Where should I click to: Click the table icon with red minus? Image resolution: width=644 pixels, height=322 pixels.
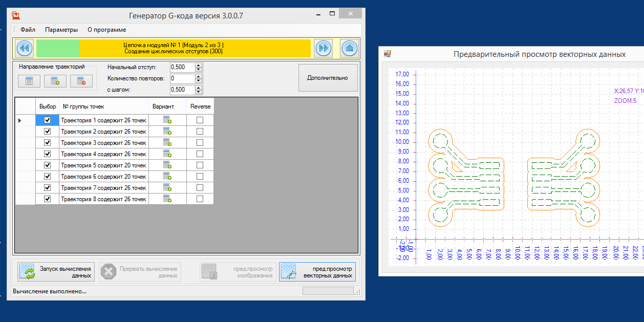click(x=81, y=81)
